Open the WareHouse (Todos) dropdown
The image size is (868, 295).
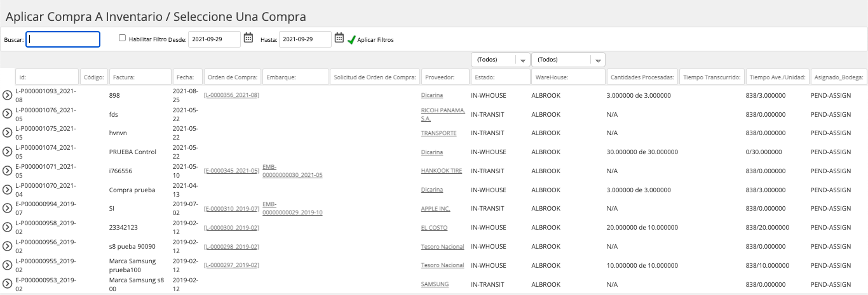pos(569,60)
